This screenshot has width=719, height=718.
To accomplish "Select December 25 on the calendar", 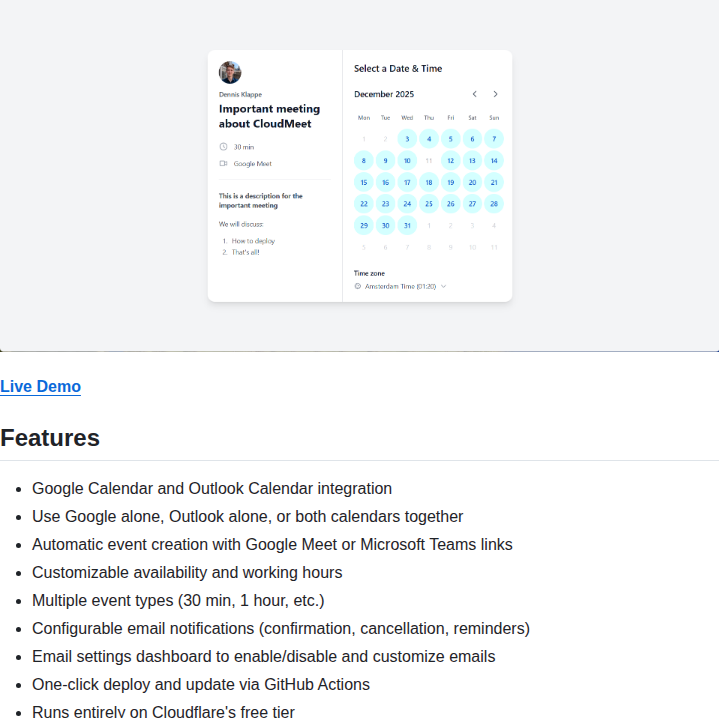I will click(429, 204).
